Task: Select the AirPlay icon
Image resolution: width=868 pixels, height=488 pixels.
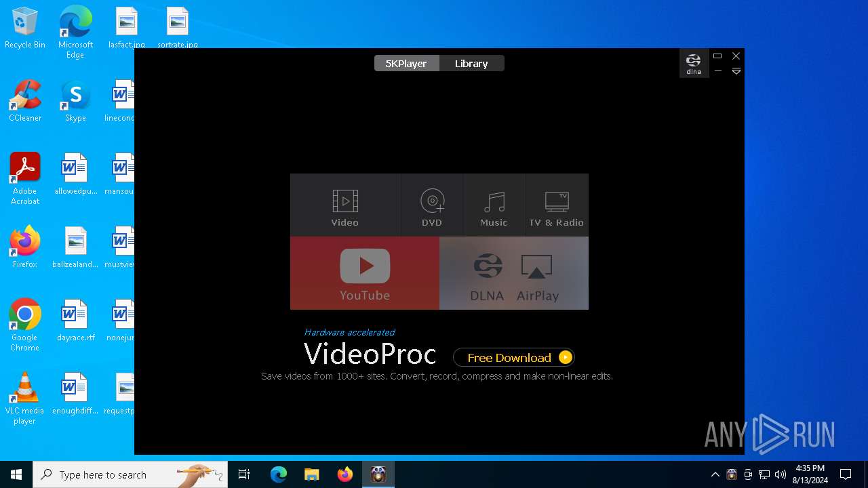Action: pos(537,277)
